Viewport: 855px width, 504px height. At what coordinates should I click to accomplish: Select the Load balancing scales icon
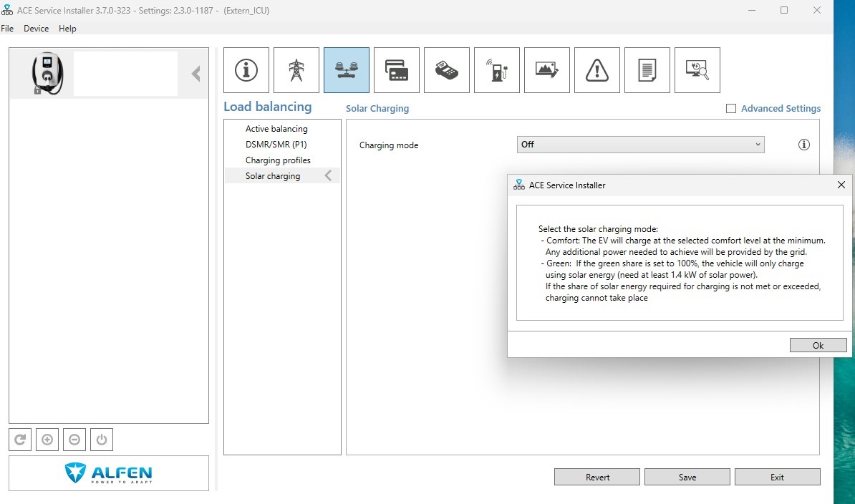point(347,70)
